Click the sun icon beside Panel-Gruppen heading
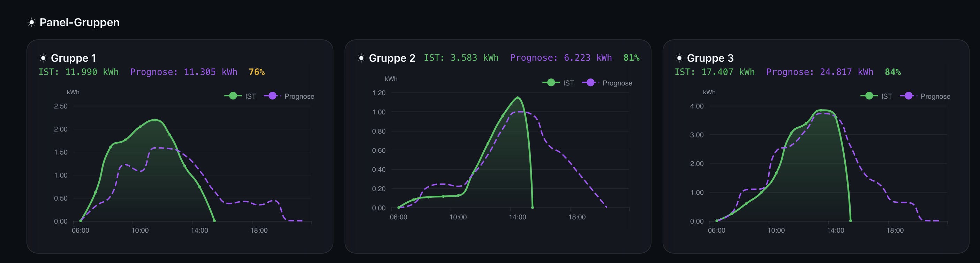Screen dimensions: 980x263 tap(32, 22)
